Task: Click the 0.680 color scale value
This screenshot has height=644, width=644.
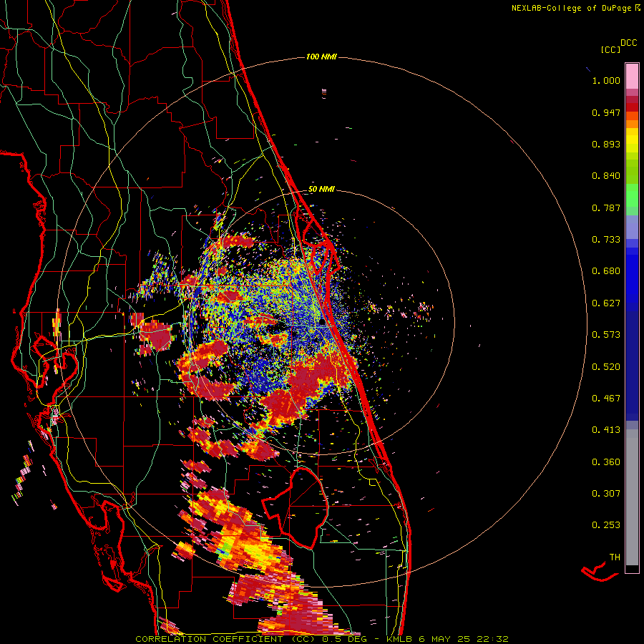Action: coord(606,271)
